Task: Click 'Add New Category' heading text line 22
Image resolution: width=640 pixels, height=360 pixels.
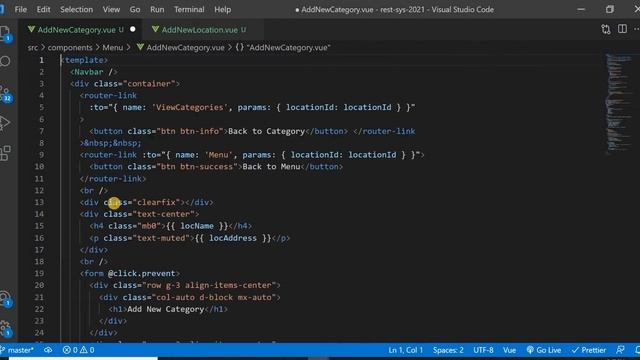Action: (x=166, y=309)
